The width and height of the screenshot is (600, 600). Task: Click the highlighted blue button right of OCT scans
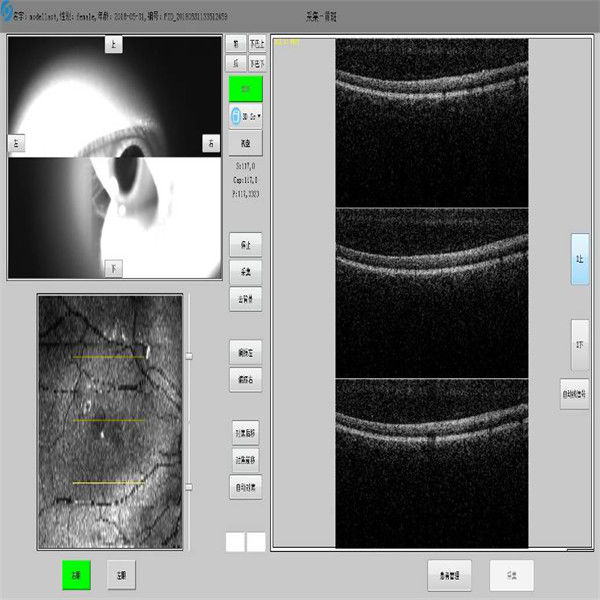click(x=580, y=259)
